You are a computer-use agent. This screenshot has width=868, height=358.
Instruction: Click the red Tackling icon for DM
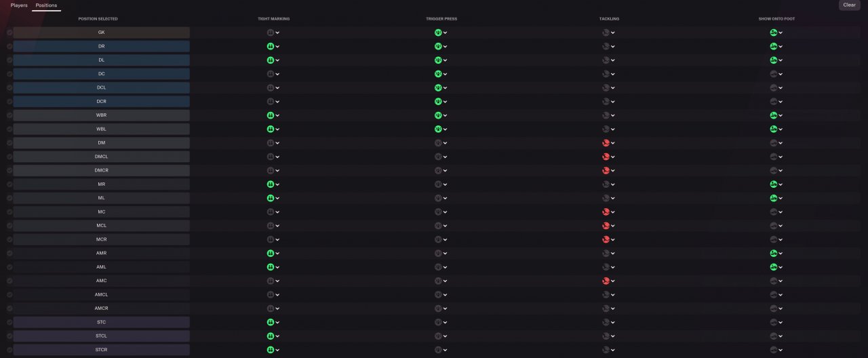pyautogui.click(x=606, y=143)
